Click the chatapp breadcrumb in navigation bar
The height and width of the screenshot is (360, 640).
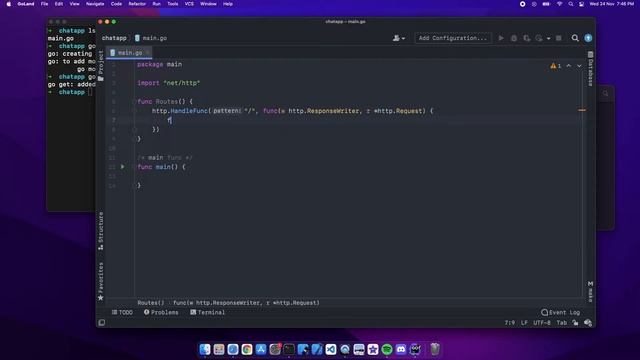pos(114,38)
